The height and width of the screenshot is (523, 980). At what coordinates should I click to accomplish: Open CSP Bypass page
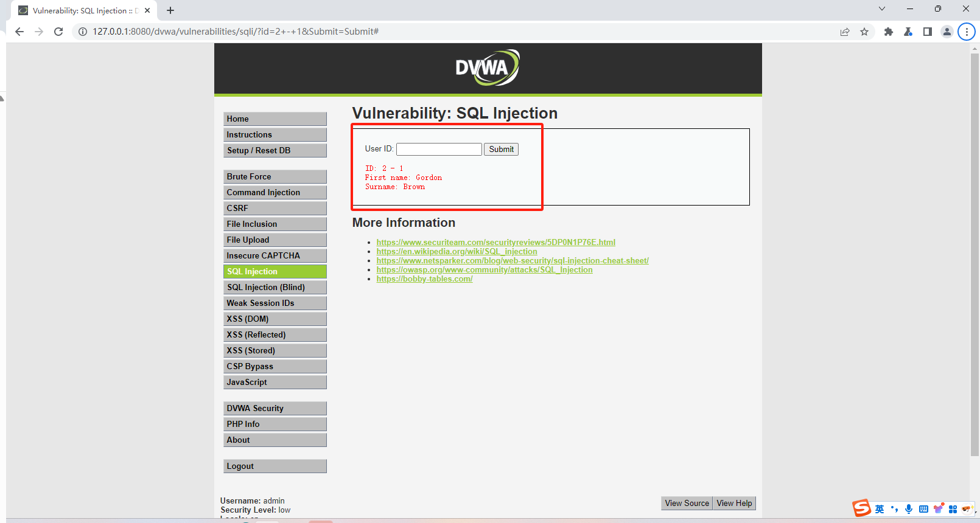[275, 366]
